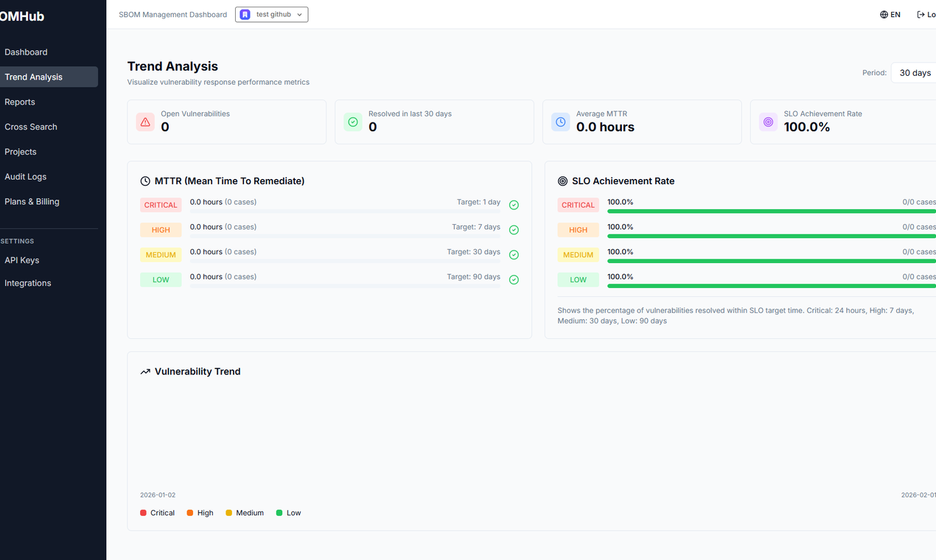The width and height of the screenshot is (936, 560).
Task: Click the green Resolved checkmark icon
Action: pyautogui.click(x=353, y=122)
